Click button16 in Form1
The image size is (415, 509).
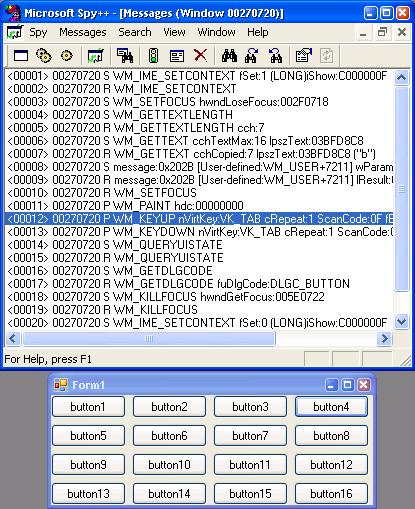(331, 494)
